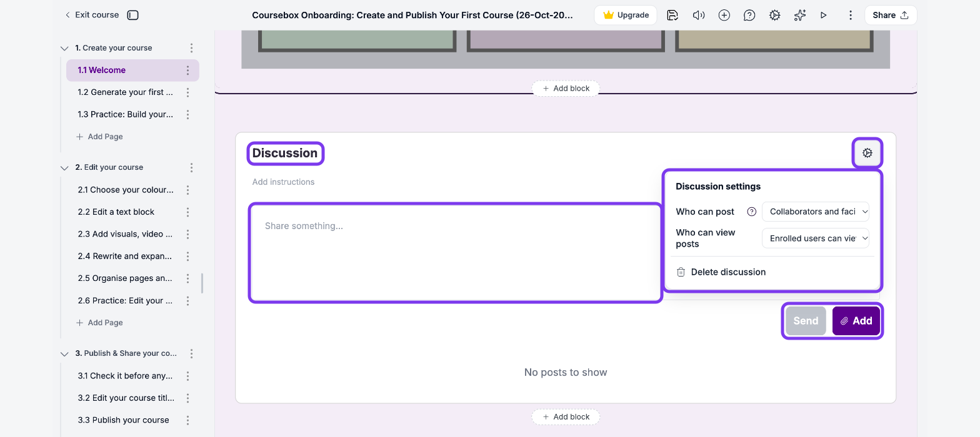Collapse section 2. Edit your course
Viewport: 980px width, 437px height.
click(64, 168)
